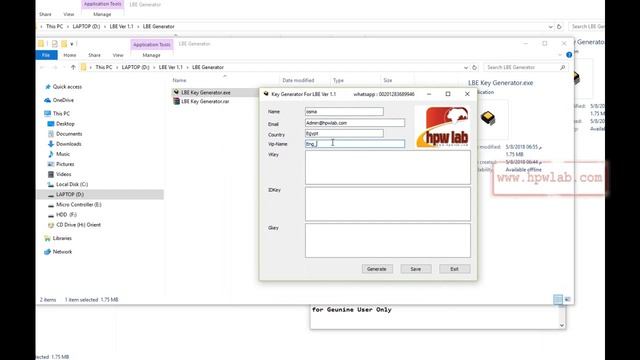Viewport: 640px width, 360px height.
Task: Click the OneDrive cloud icon
Action: (48, 100)
